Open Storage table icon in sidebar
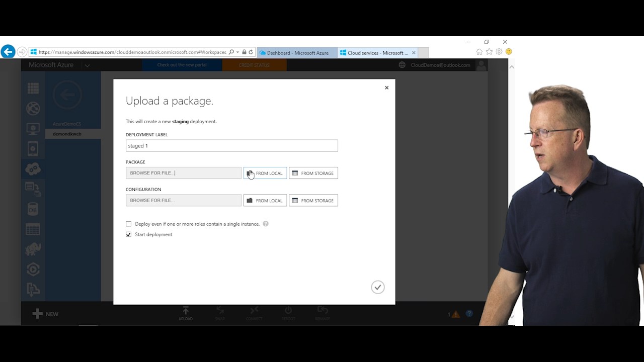The image size is (644, 362). click(33, 229)
